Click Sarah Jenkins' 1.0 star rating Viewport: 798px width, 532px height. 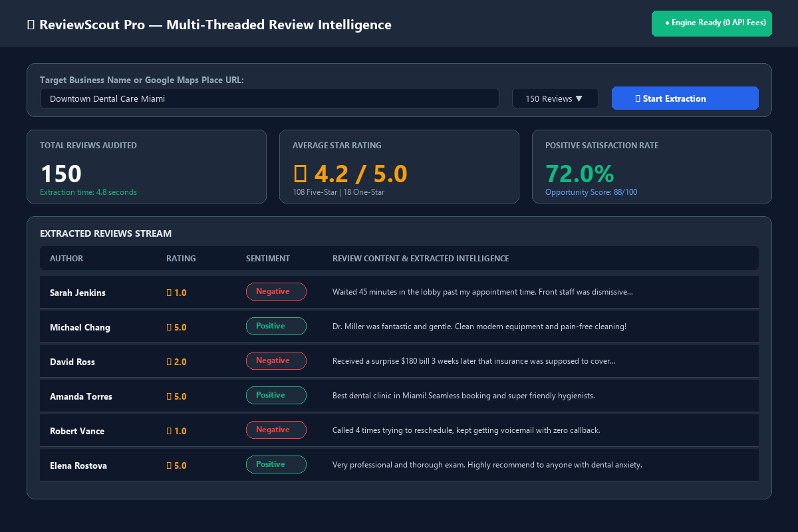pyautogui.click(x=176, y=293)
